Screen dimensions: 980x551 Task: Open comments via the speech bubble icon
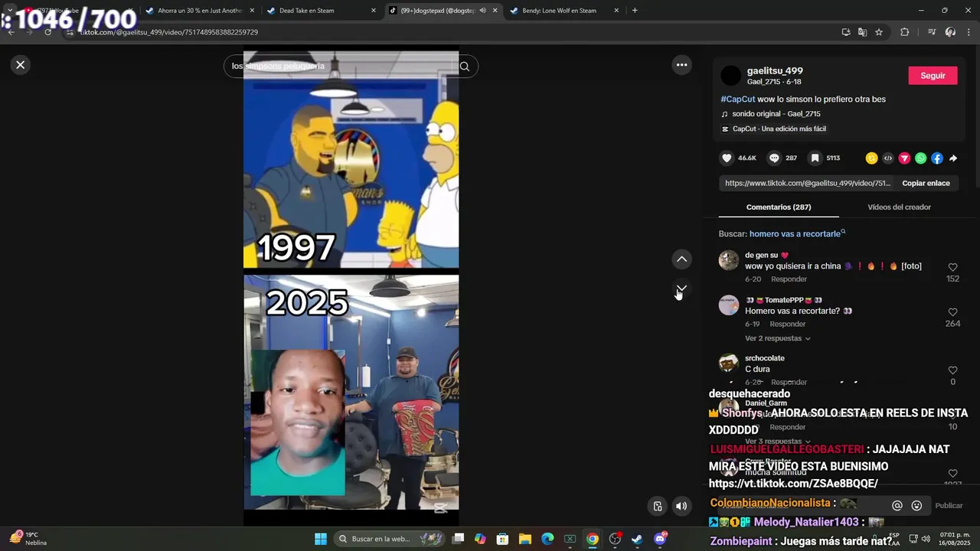(x=774, y=158)
